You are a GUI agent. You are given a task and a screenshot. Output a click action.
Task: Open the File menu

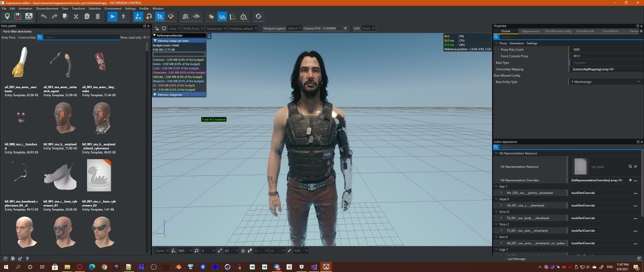point(5,8)
